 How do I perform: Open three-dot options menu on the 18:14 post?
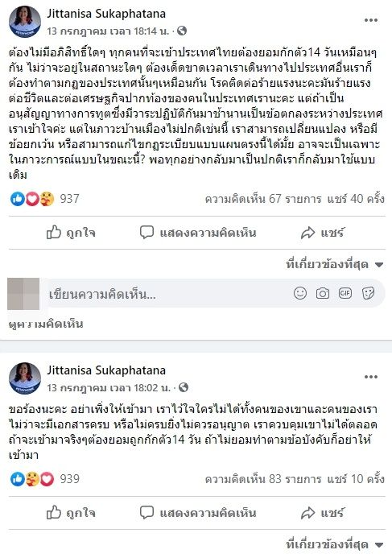pos(370,20)
